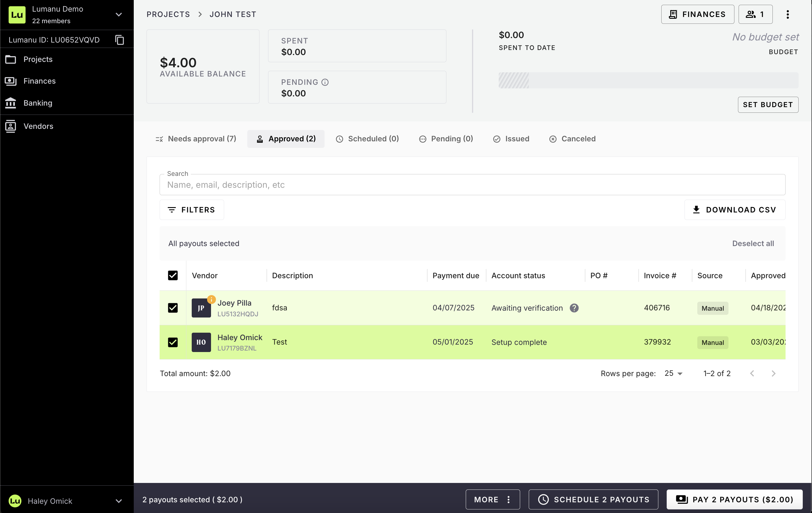Click Joey Pilla's JP avatar
This screenshot has height=513, width=812.
(x=201, y=308)
